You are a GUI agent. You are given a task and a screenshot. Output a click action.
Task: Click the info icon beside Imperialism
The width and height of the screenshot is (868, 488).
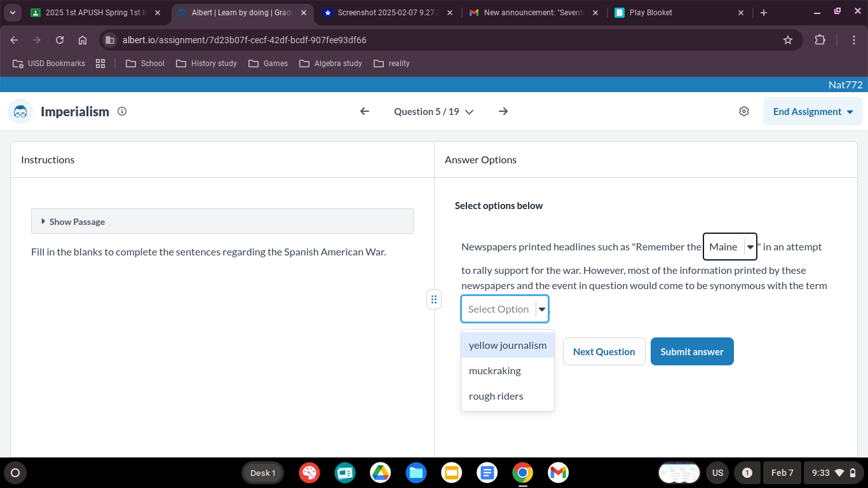(x=122, y=111)
